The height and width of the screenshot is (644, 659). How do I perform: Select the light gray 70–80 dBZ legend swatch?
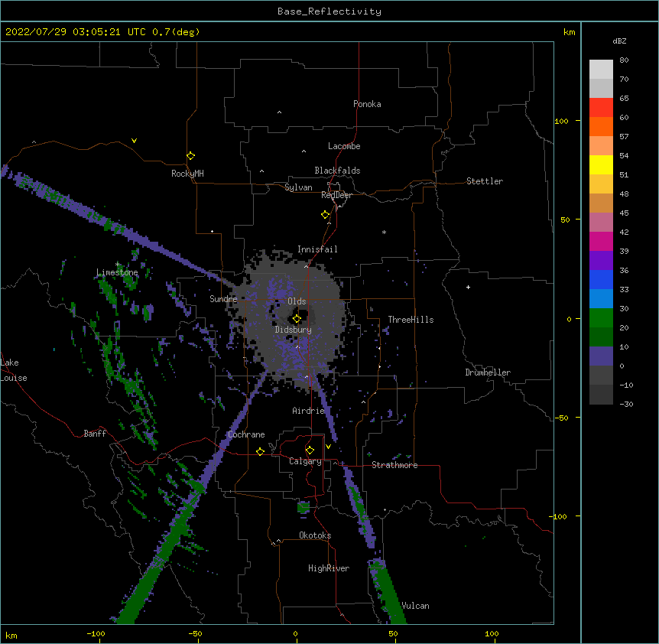[601, 70]
